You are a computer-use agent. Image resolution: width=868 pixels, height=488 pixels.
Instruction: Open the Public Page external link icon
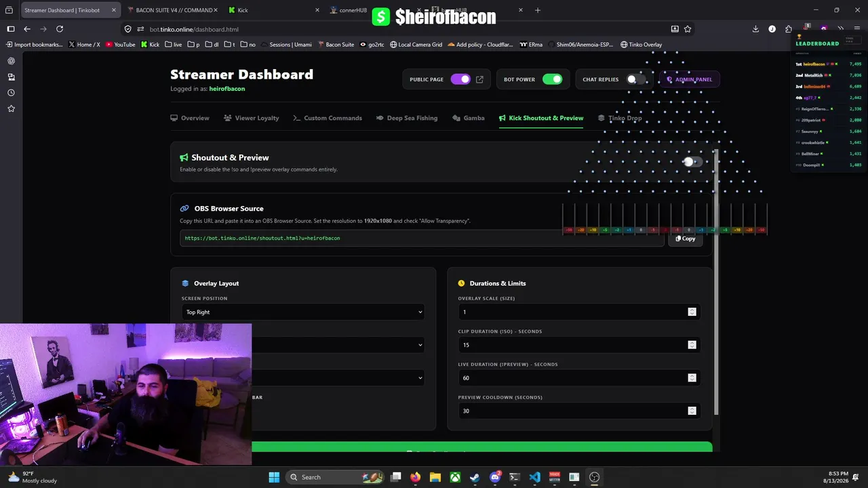[479, 79]
